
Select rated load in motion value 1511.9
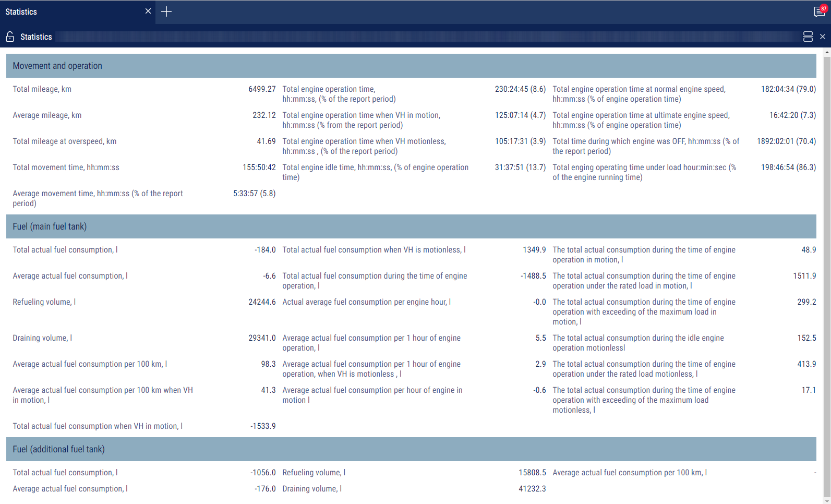[804, 276]
